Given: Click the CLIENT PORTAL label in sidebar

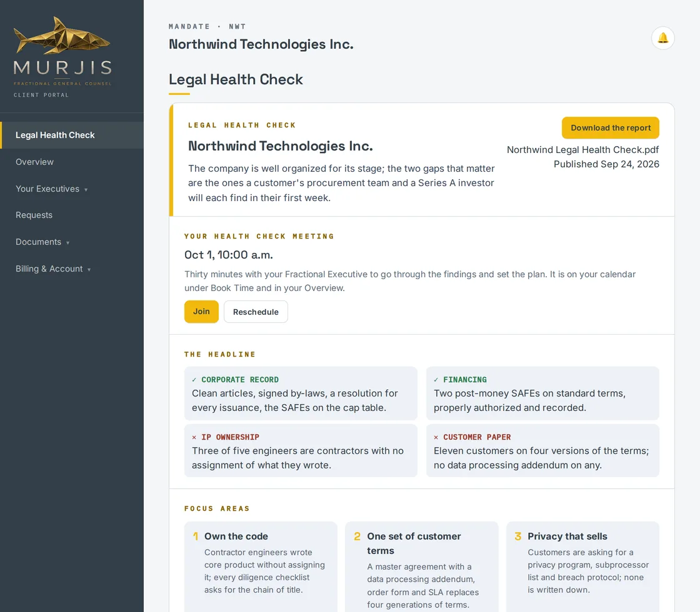Looking at the screenshot, I should [x=41, y=95].
